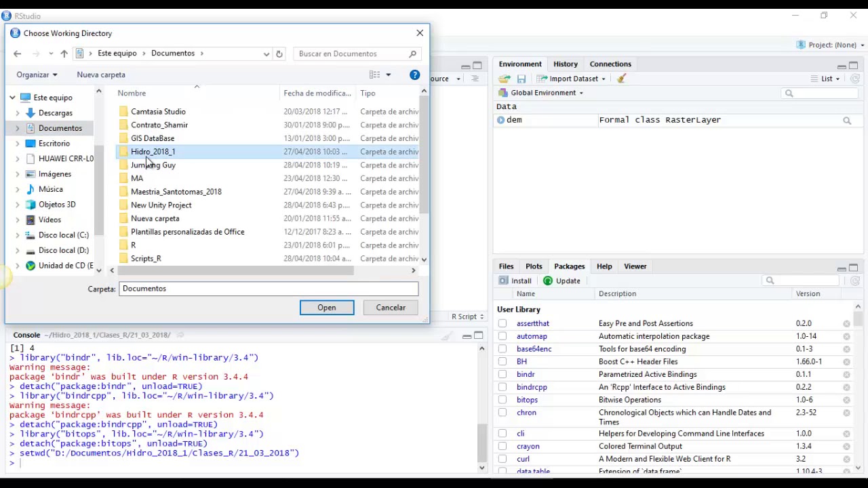Viewport: 868px width, 488px height.
Task: Expand the dem object entry
Action: point(500,120)
